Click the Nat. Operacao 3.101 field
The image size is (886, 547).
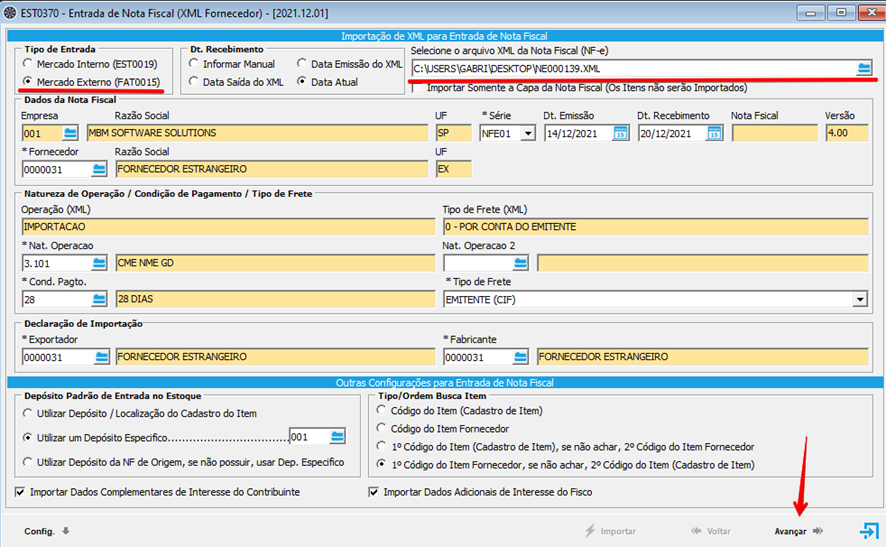(57, 263)
